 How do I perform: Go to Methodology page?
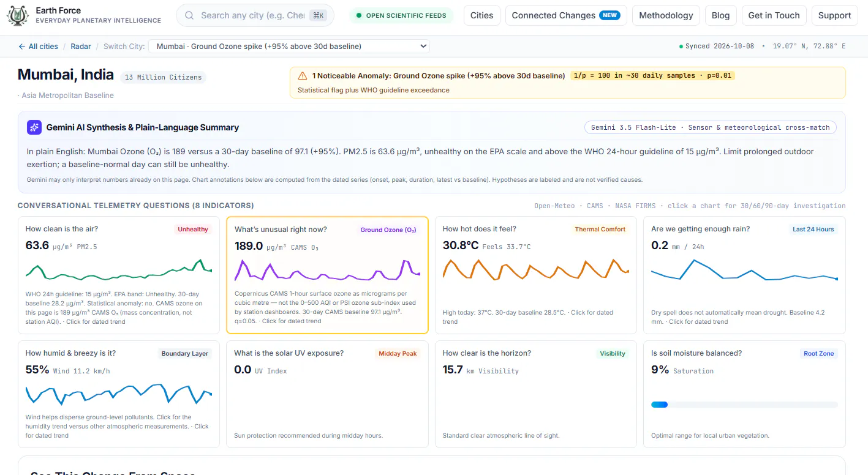(666, 15)
